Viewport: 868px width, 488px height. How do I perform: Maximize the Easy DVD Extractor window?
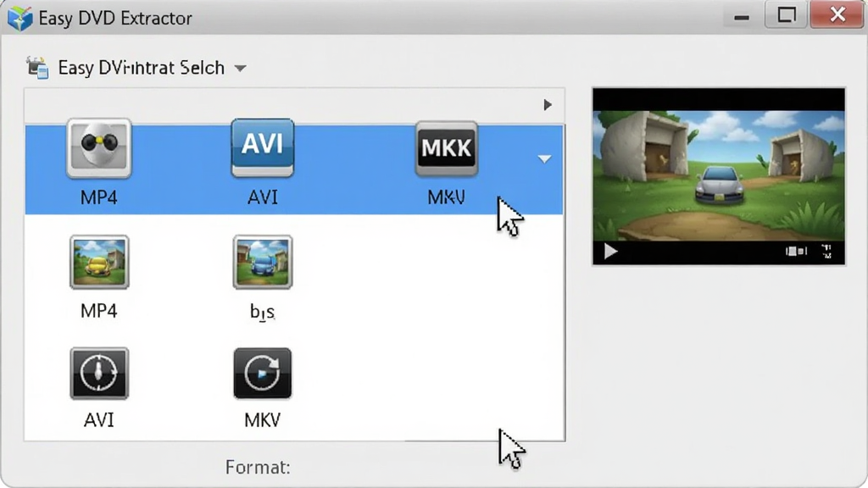tap(787, 14)
